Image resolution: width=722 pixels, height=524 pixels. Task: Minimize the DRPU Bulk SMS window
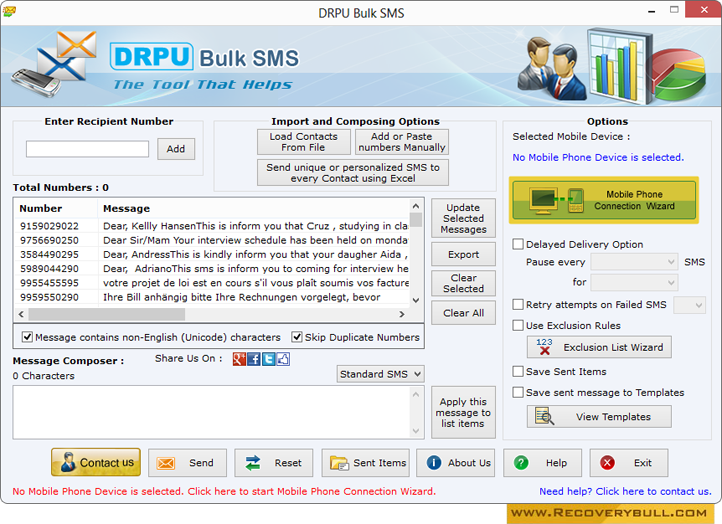click(x=652, y=11)
